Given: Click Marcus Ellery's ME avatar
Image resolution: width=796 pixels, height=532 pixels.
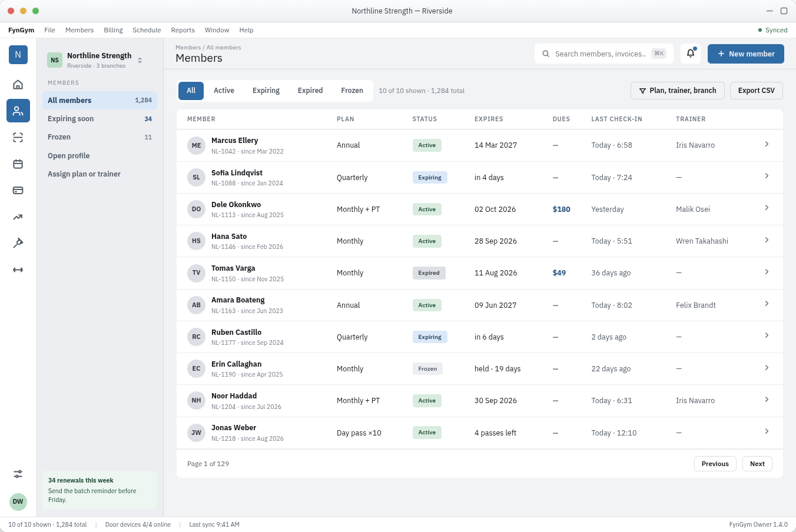Looking at the screenshot, I should point(196,145).
